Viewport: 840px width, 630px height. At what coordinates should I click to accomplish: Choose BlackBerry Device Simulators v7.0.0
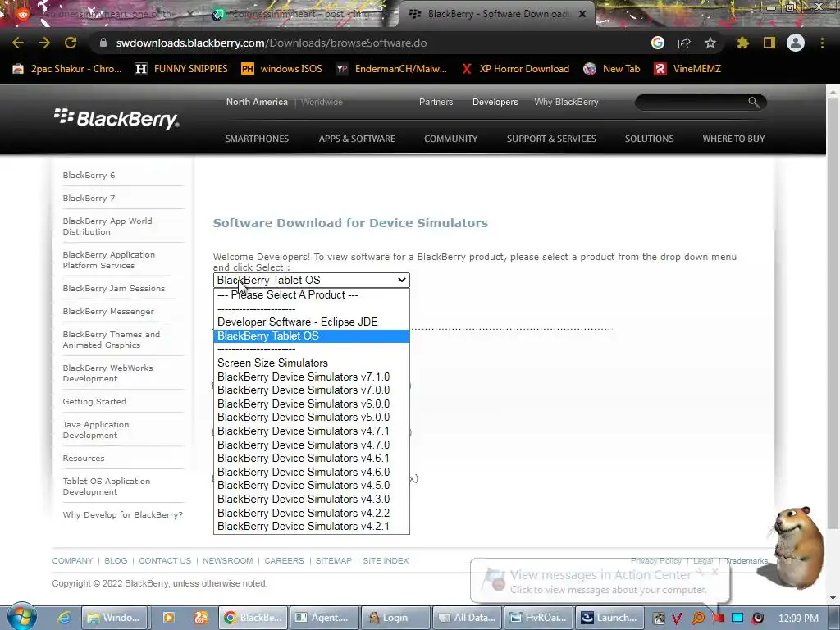click(x=311, y=390)
